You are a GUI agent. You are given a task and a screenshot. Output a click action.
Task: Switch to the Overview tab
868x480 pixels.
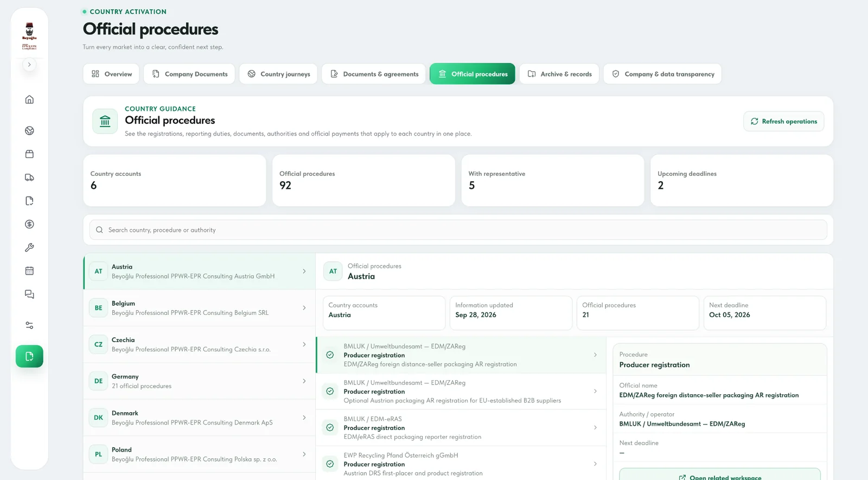pyautogui.click(x=111, y=74)
